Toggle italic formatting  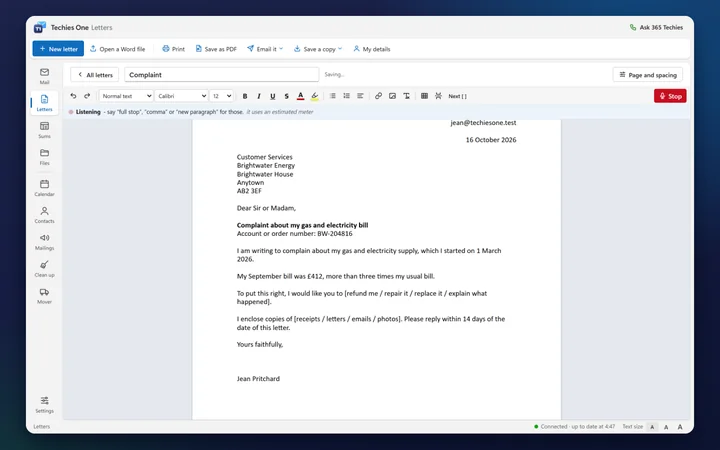(259, 96)
